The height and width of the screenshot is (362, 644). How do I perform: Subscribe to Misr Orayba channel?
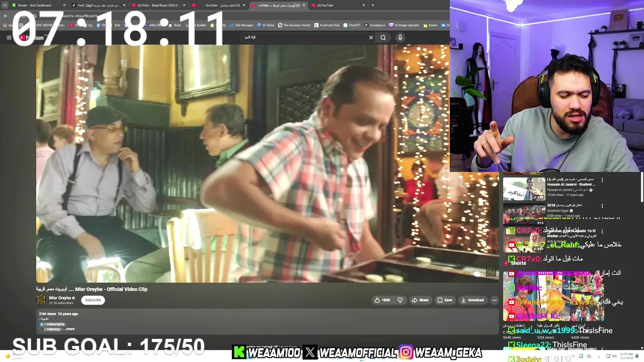[93, 300]
